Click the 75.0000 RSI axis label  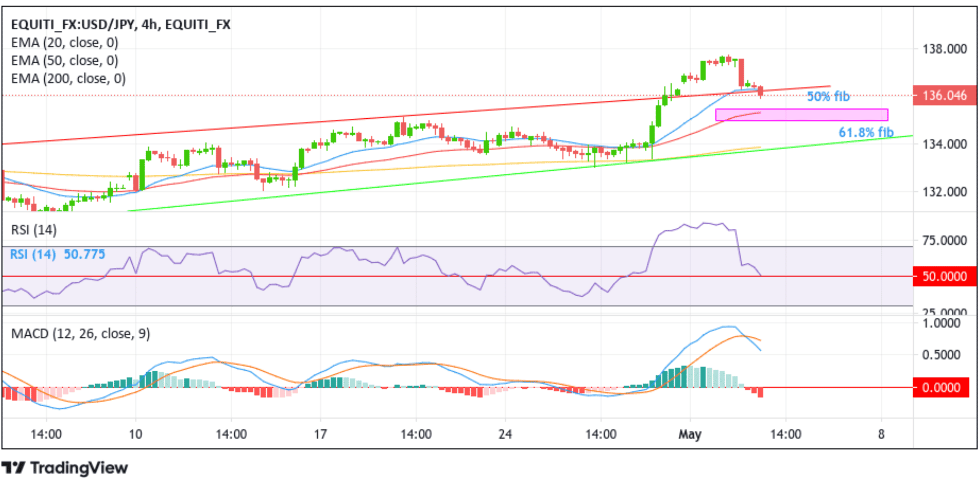945,240
